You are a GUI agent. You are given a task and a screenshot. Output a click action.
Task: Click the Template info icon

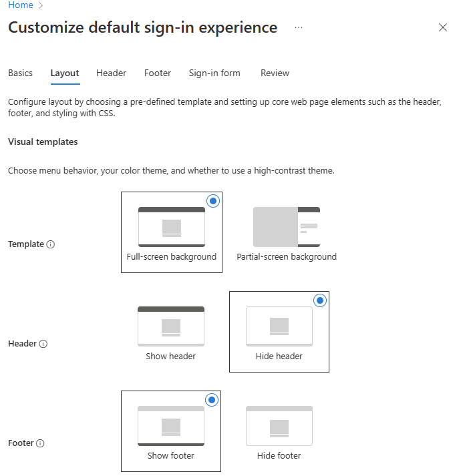point(51,244)
